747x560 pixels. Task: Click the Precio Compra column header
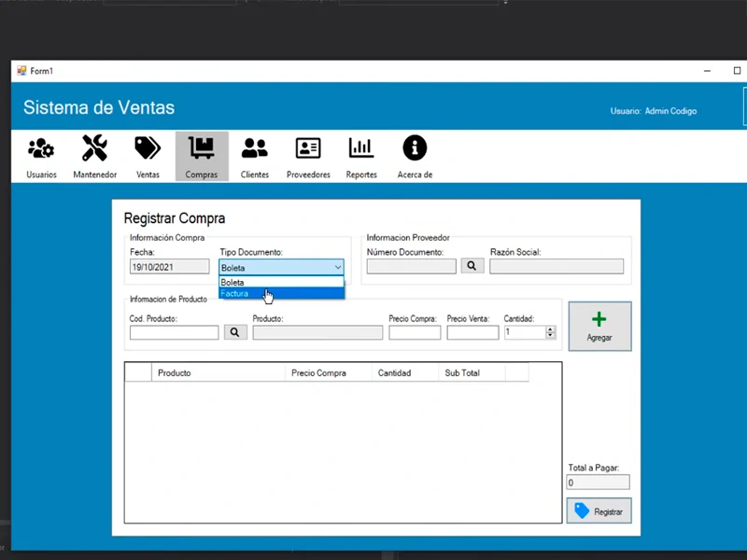tap(318, 373)
